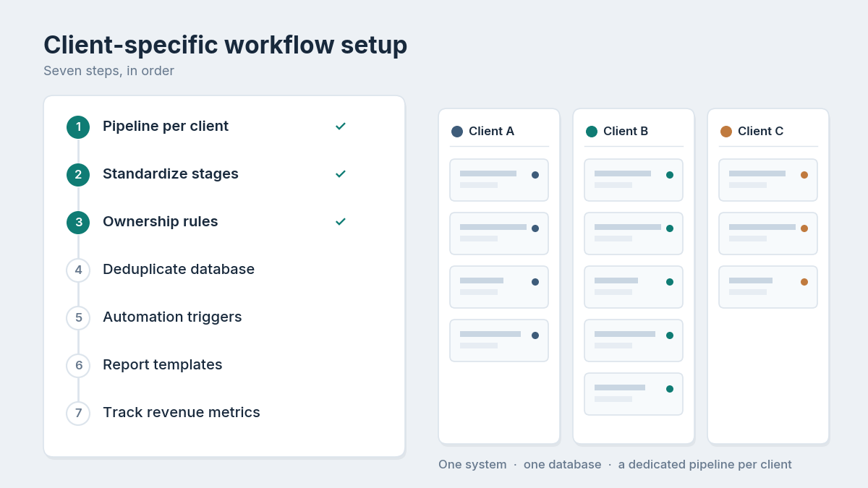Open the first card in Client A
The image size is (868, 488).
(499, 180)
